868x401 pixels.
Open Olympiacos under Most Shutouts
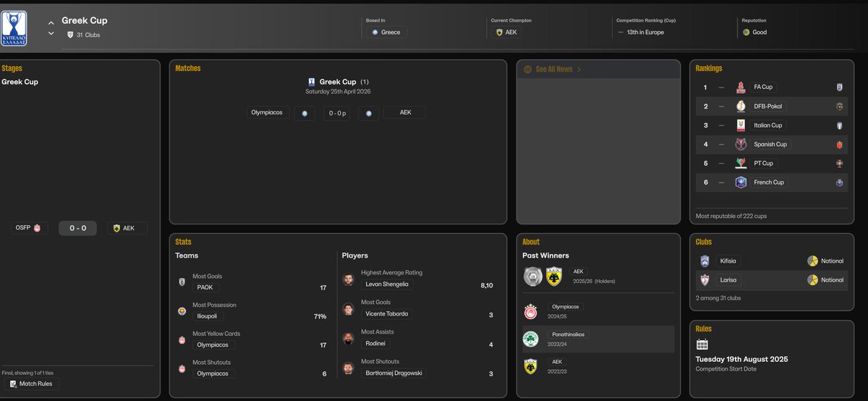coord(213,373)
